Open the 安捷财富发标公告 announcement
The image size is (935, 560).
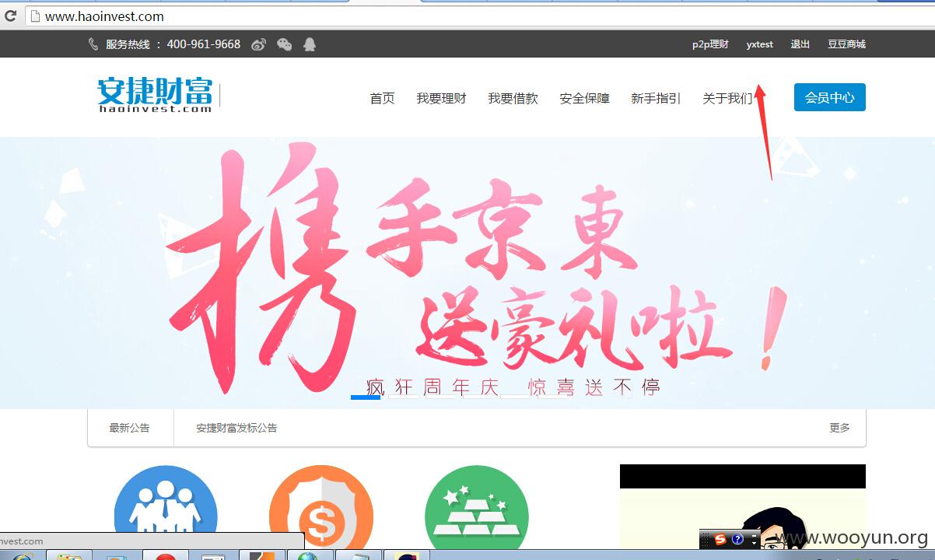pyautogui.click(x=236, y=428)
